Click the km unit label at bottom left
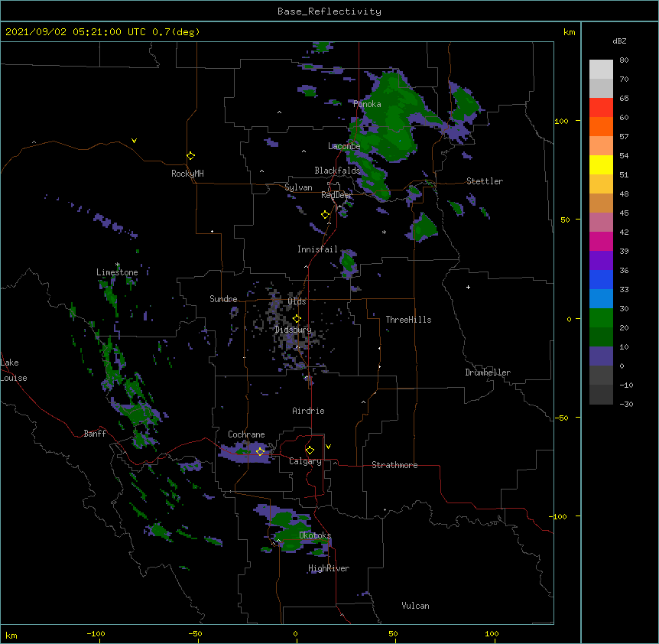 pyautogui.click(x=11, y=636)
